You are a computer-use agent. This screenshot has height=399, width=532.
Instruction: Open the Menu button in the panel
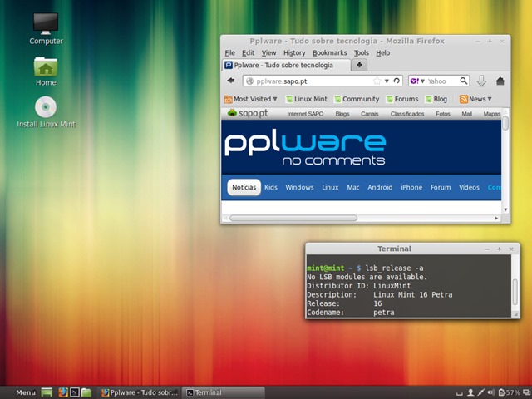pos(26,392)
